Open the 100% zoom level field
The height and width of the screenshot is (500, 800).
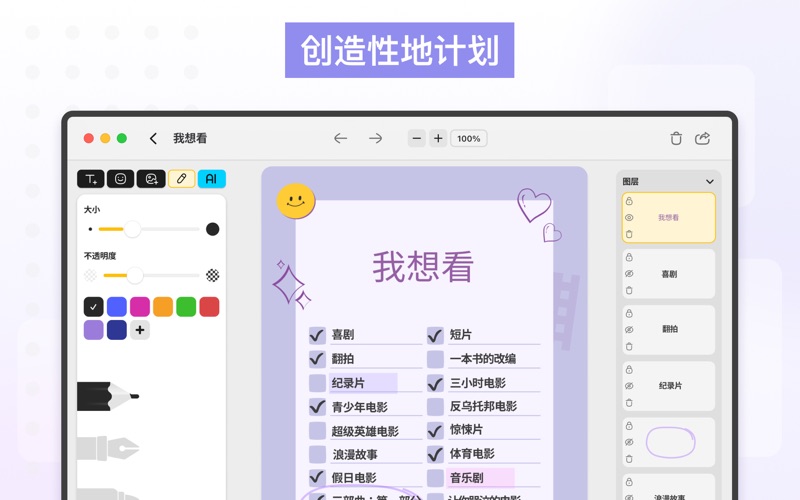tap(469, 139)
